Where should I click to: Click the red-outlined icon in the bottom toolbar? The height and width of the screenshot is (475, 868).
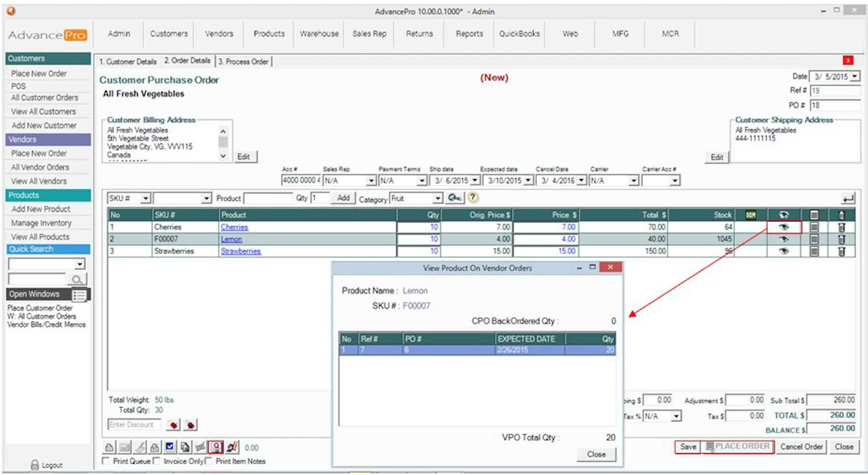216,447
